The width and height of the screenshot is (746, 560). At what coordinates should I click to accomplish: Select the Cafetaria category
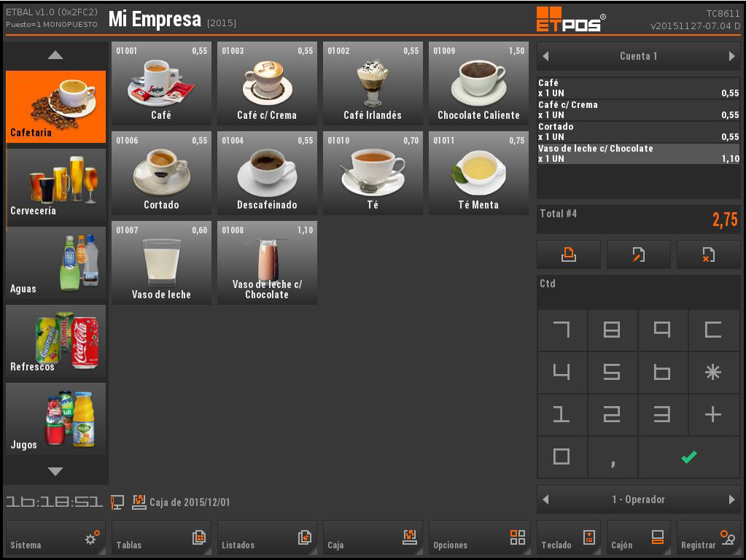[55, 106]
